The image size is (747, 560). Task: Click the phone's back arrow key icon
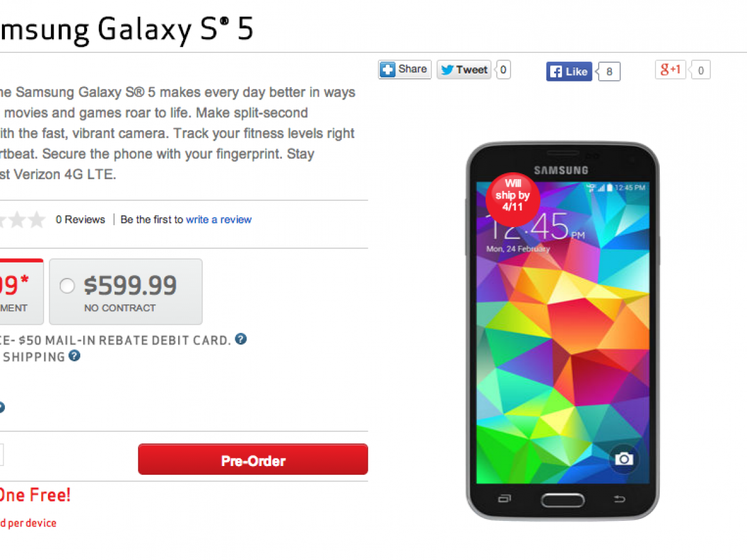point(619,499)
